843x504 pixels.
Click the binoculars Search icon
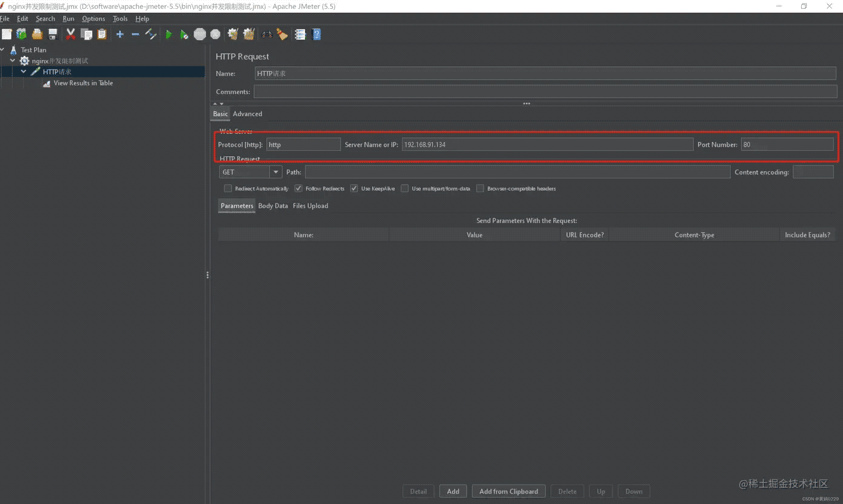pos(267,35)
